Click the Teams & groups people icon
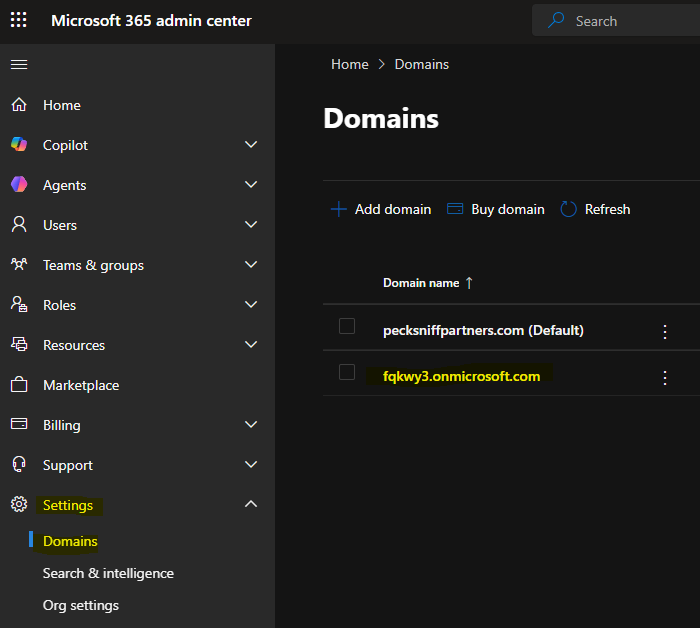 (19, 264)
